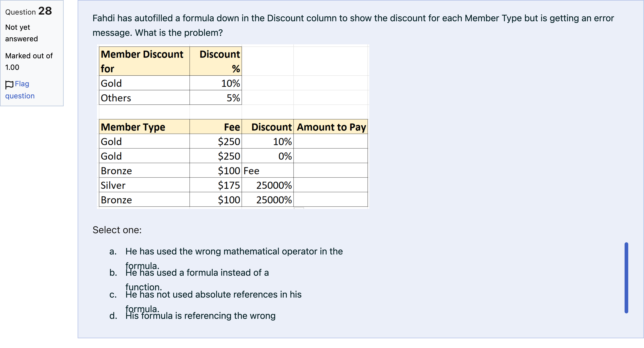Select option d about referencing the wrong cell
Image resolution: width=644 pixels, height=348 pixels.
click(x=200, y=316)
